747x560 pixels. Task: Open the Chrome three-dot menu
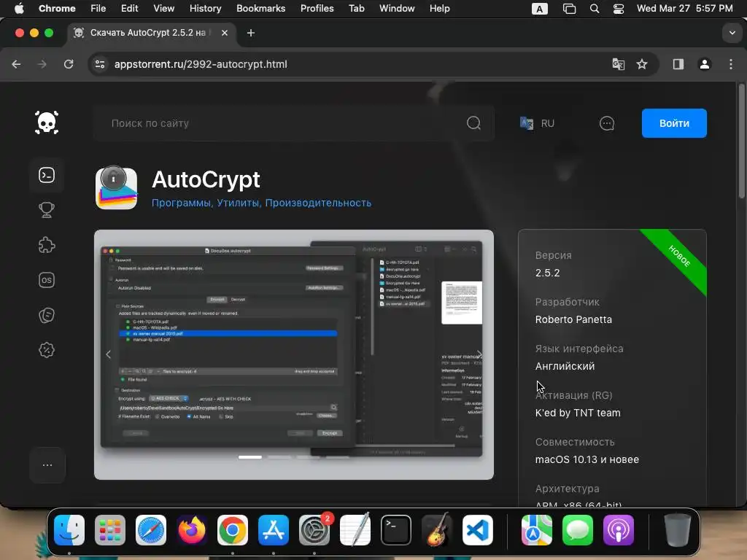pos(731,64)
